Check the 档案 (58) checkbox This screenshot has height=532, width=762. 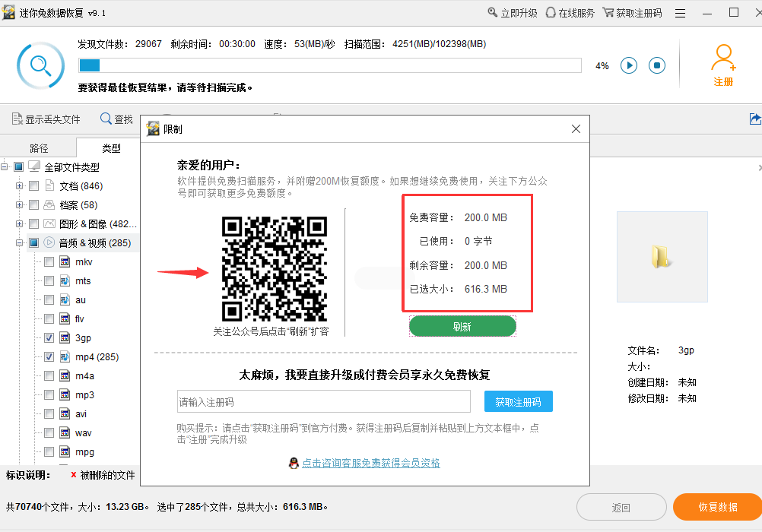click(33, 204)
